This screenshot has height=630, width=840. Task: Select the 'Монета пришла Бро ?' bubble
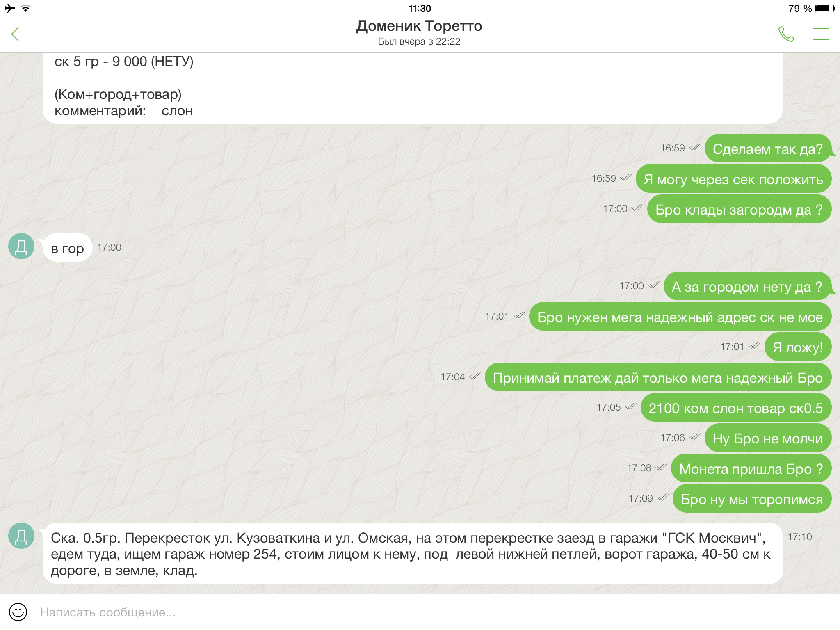point(751,468)
